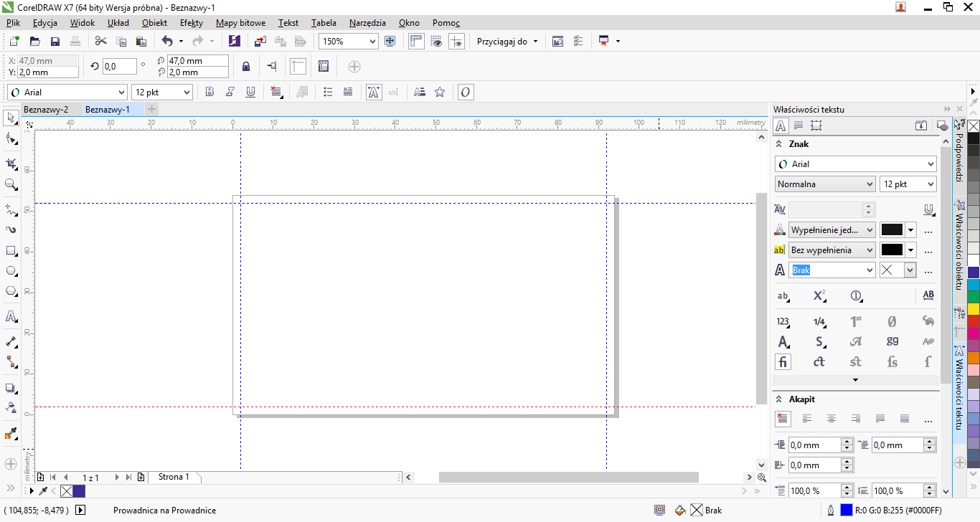The image size is (980, 522).
Task: Toggle Bold text formatting
Action: 209,92
